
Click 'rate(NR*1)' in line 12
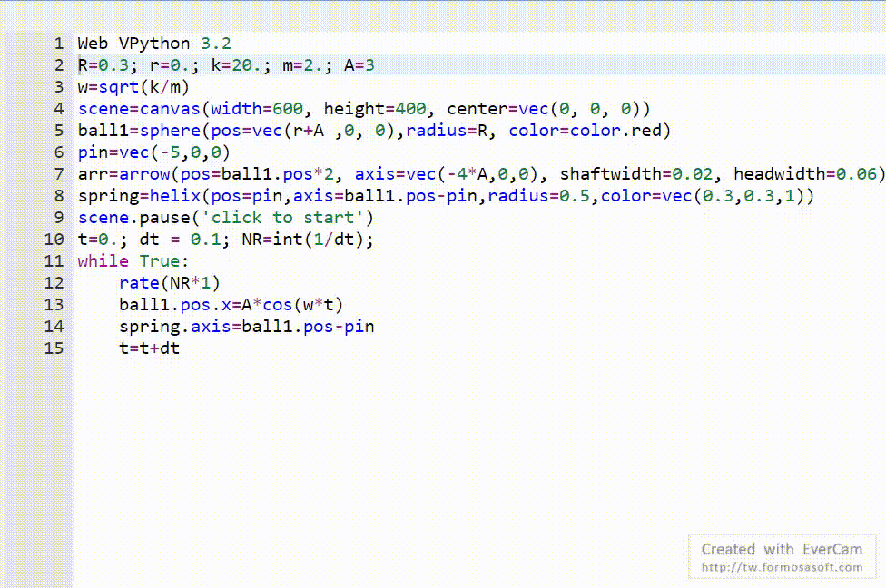[x=170, y=283]
